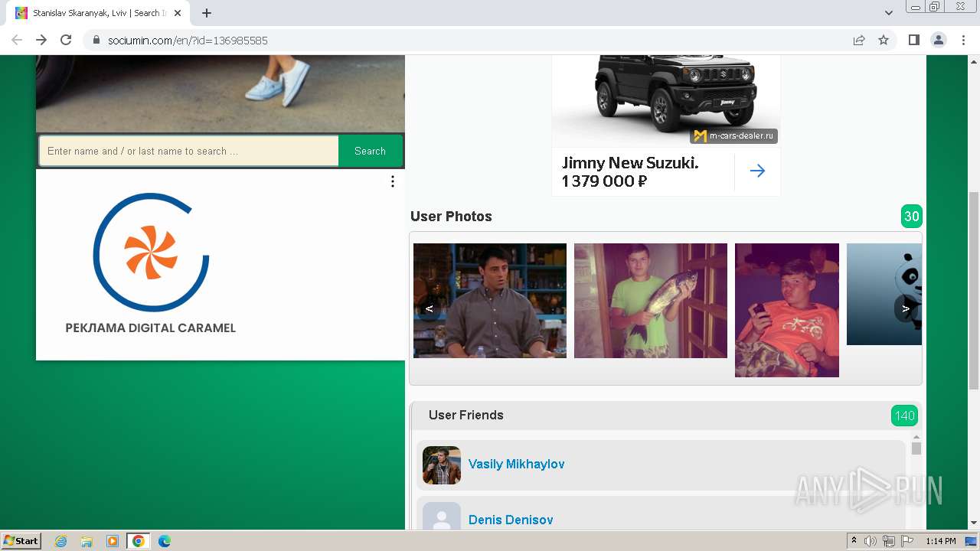Screen dimensions: 980x551
Task: Click the User Friends count badge 140
Action: pyautogui.click(x=904, y=416)
